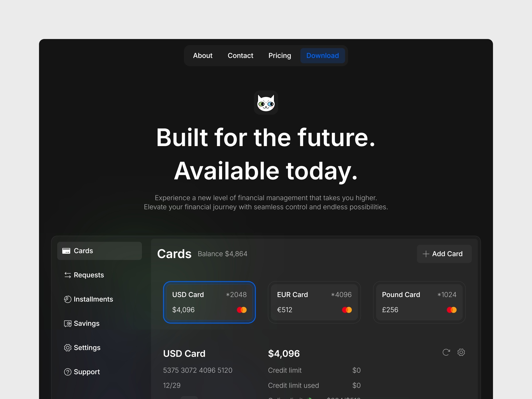
Task: Select the About navigation menu item
Action: [x=203, y=55]
